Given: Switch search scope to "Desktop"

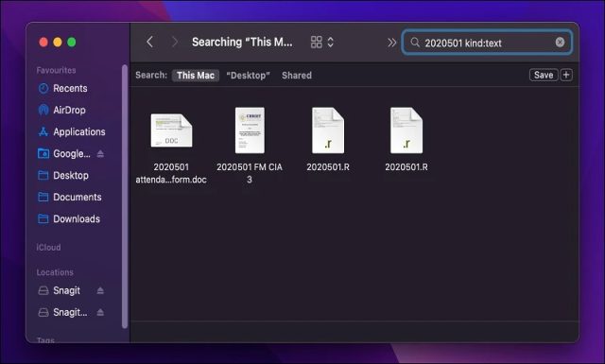Looking at the screenshot, I should tap(248, 76).
